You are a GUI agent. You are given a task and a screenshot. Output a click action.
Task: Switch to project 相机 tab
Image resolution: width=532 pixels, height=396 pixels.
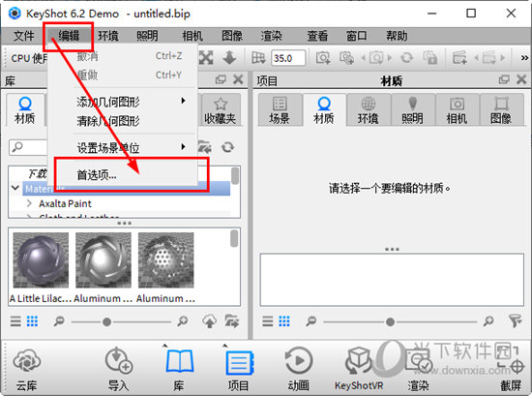(457, 110)
